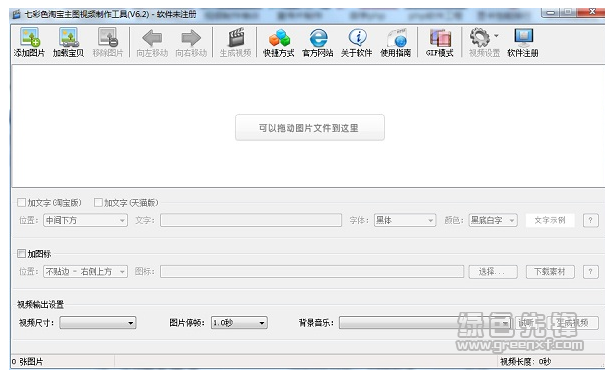The height and width of the screenshot is (370, 605).
Task: Toggle the 加图标 checkbox
Action: coord(22,253)
